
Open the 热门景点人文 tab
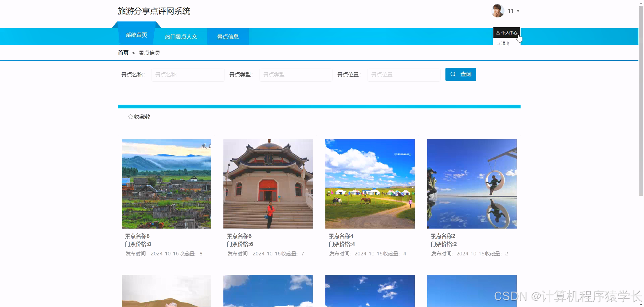tap(181, 37)
